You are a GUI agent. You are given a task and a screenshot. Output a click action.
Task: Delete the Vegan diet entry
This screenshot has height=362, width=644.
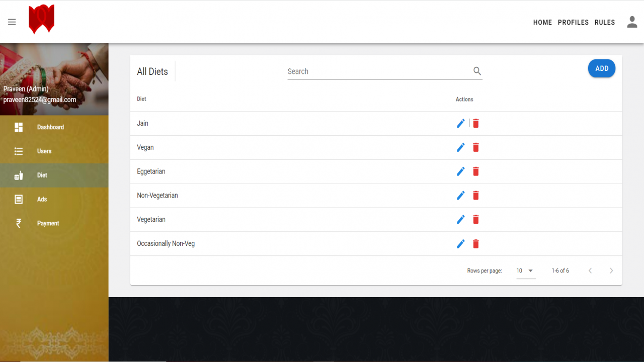476,147
